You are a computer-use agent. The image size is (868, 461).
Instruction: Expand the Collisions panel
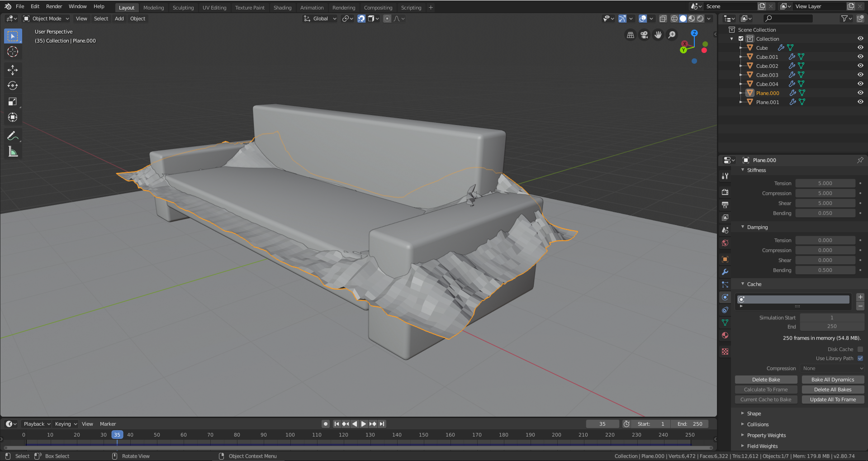tap(758, 424)
